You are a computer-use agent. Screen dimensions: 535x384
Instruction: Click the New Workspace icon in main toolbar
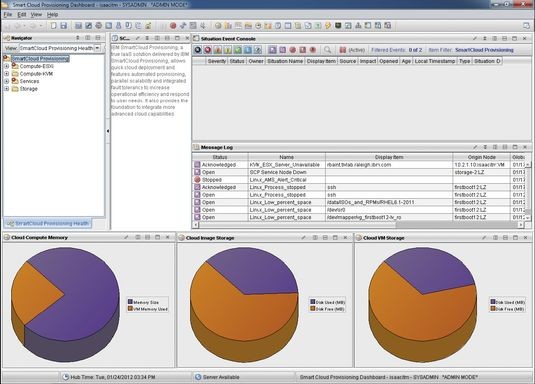[x=54, y=26]
